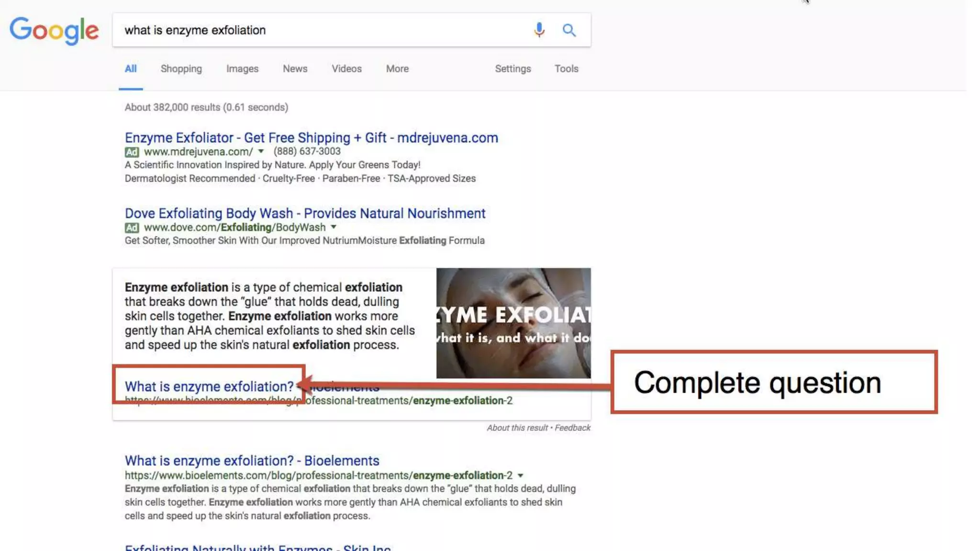Click the enzyme exfoliation snippet thumbnail image
Viewport: 980px width, 551px height.
513,323
